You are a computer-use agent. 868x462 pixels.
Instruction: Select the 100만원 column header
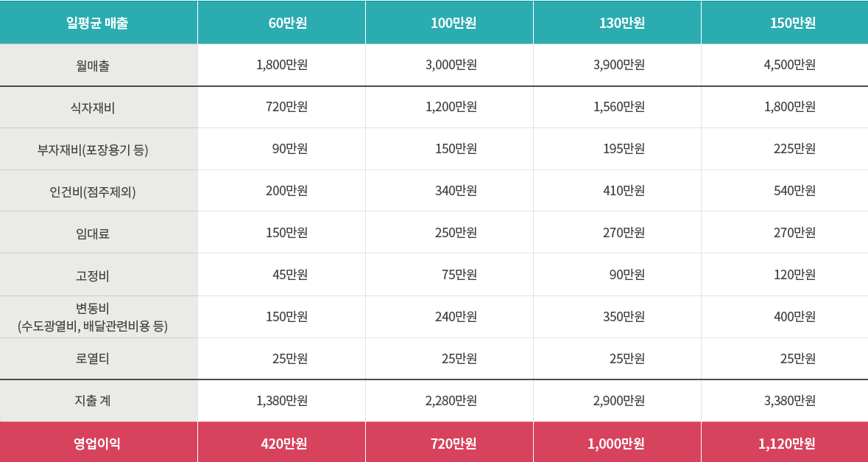(x=450, y=23)
